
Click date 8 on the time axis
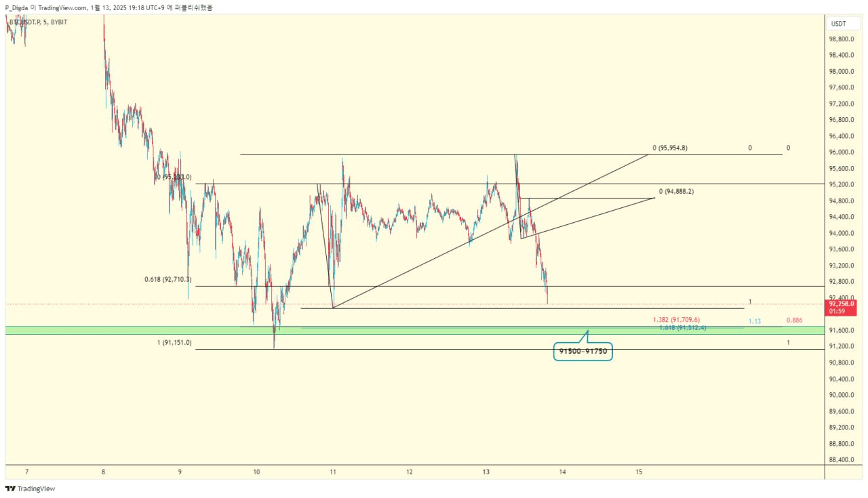103,471
